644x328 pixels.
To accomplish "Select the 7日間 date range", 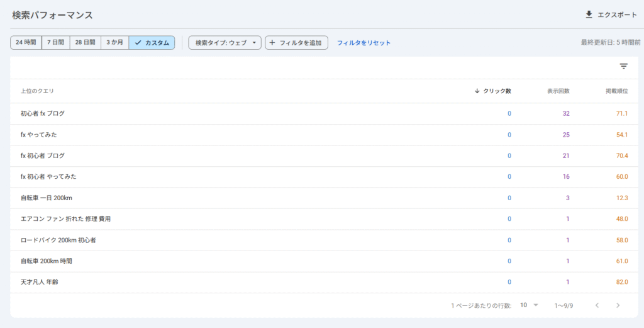I will 55,43.
